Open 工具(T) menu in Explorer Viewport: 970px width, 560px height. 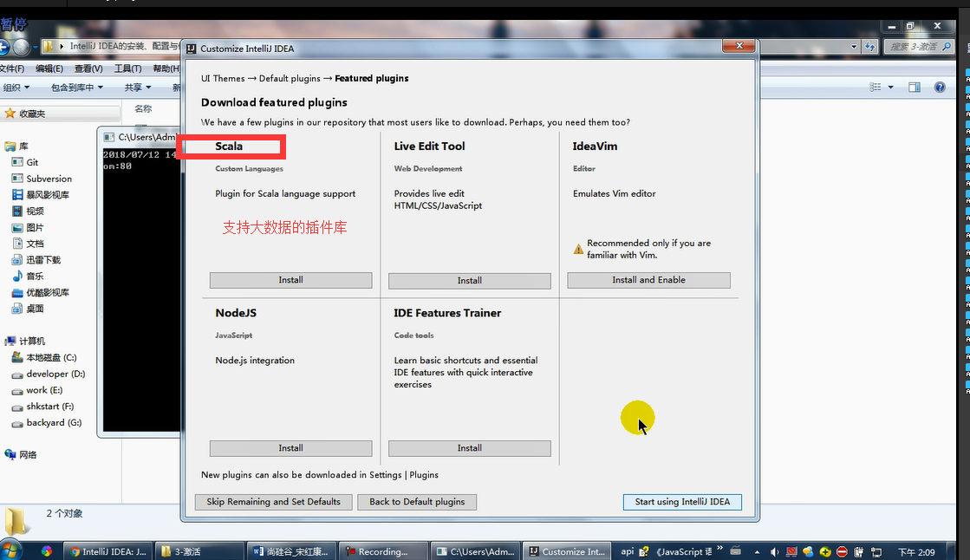pyautogui.click(x=127, y=68)
